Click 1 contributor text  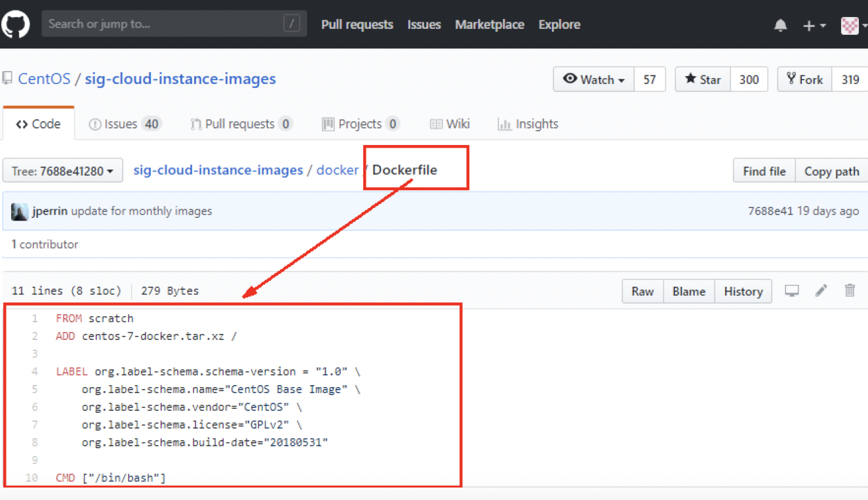coord(45,244)
